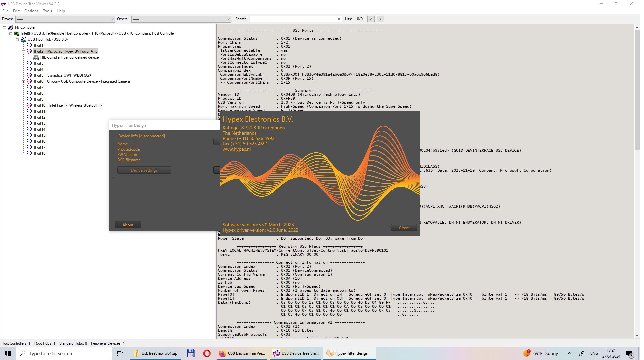Select Port3 USB icon
The image size is (644, 360).
[30, 63]
